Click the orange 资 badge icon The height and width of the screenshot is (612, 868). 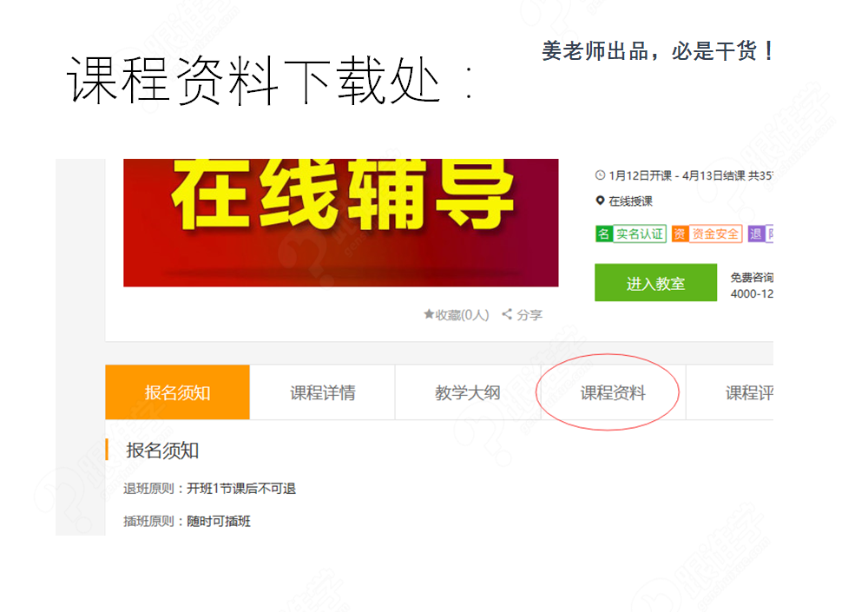tap(680, 234)
